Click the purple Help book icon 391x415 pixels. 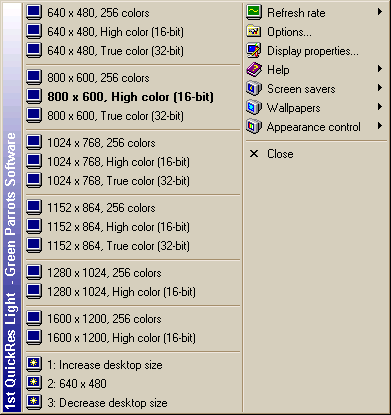point(254,70)
